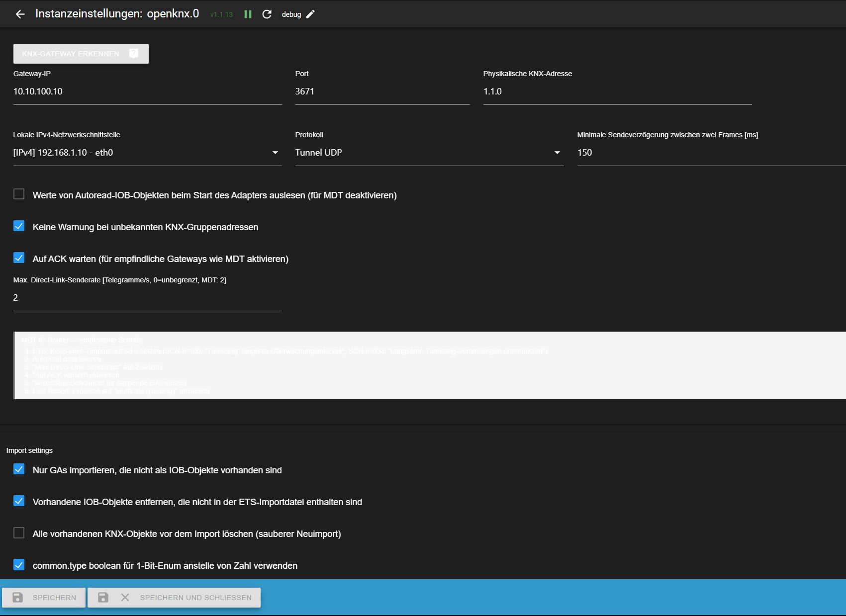Screen dimensions: 846x616
Task: Edit the debug log level pencil
Action: [310, 14]
